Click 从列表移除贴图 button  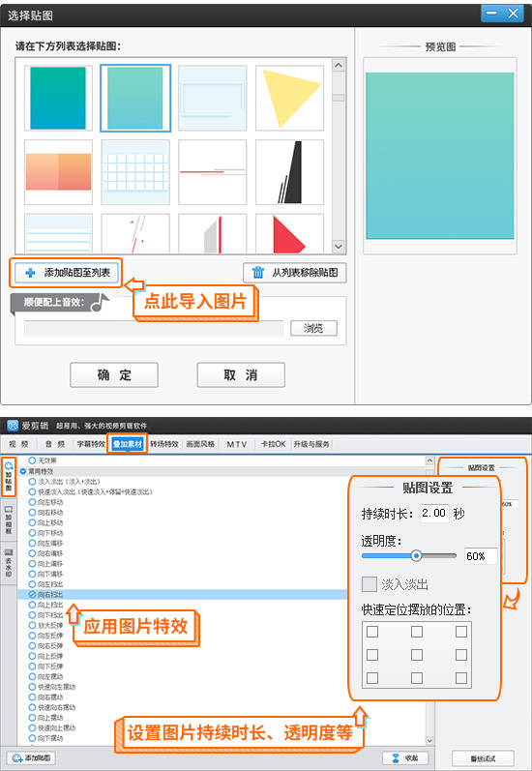[294, 273]
